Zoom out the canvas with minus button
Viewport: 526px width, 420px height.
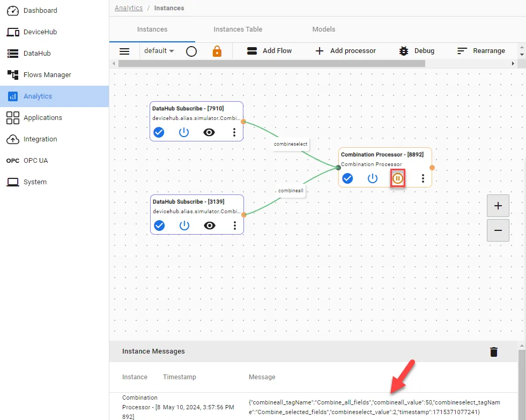click(498, 230)
